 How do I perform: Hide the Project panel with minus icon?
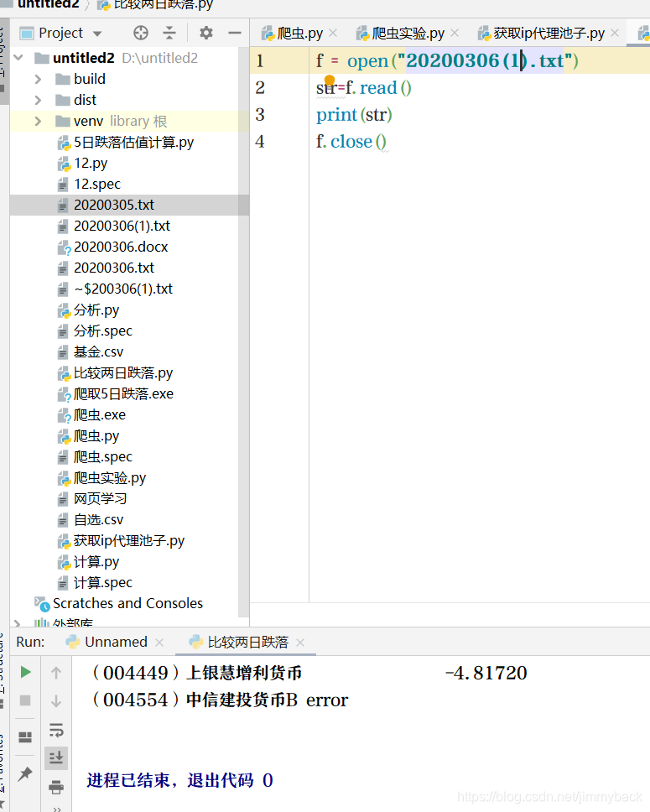[235, 34]
